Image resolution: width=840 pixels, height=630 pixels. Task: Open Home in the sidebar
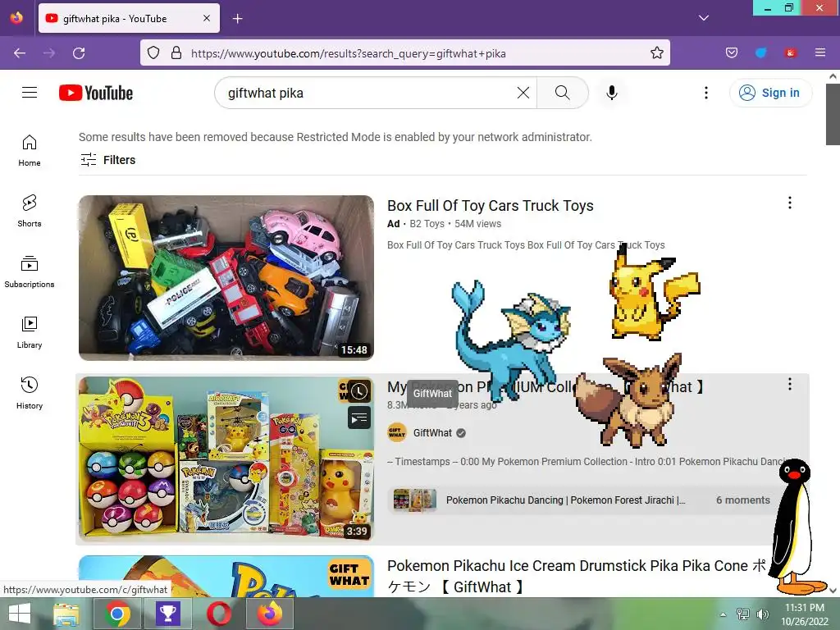(30, 151)
